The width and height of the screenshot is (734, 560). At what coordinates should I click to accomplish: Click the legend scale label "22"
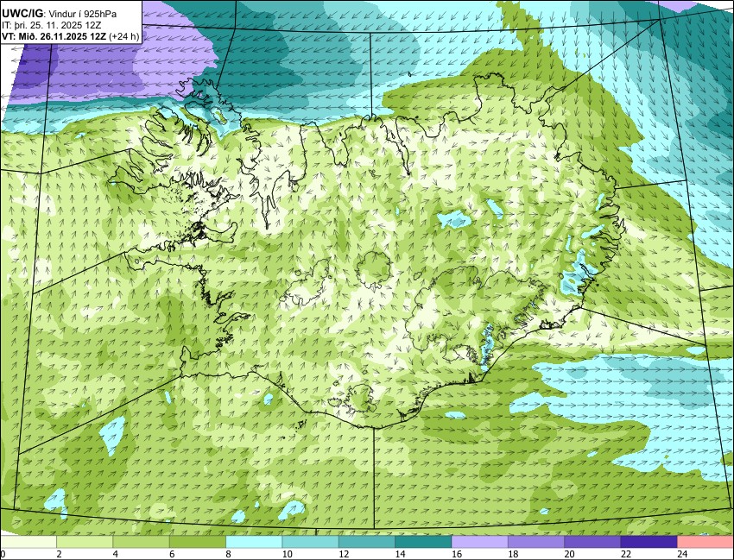coord(626,554)
